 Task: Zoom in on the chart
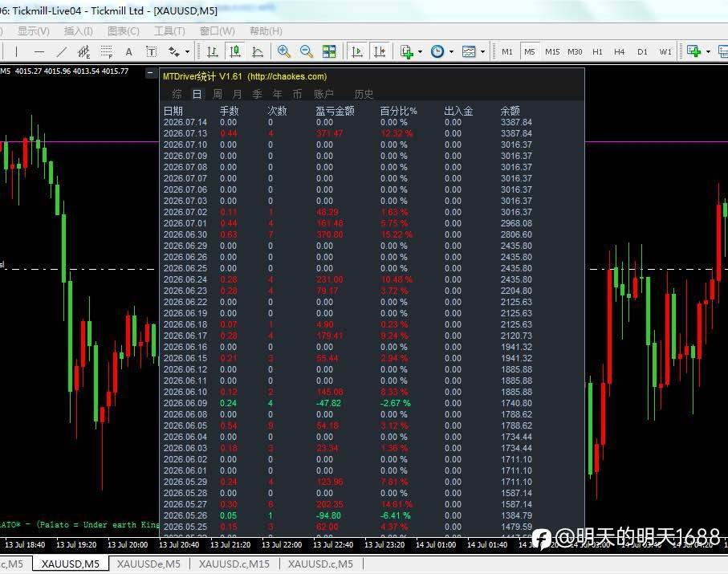click(x=283, y=51)
